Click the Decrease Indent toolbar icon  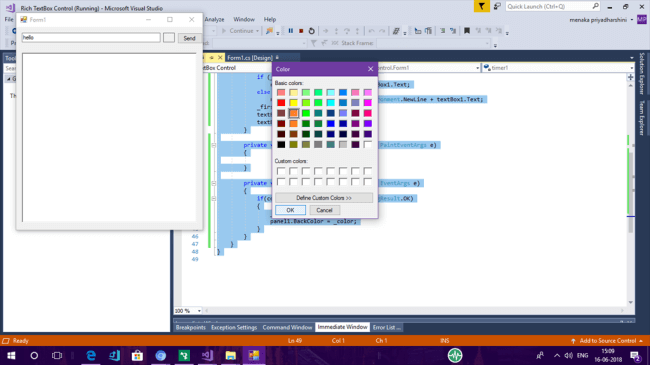tap(442, 31)
